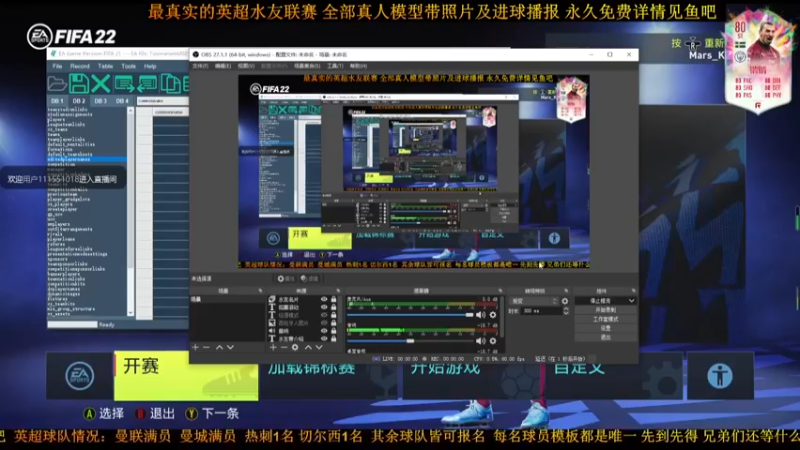
Task: Click the DB editor table list scrollbar
Action: [130, 212]
